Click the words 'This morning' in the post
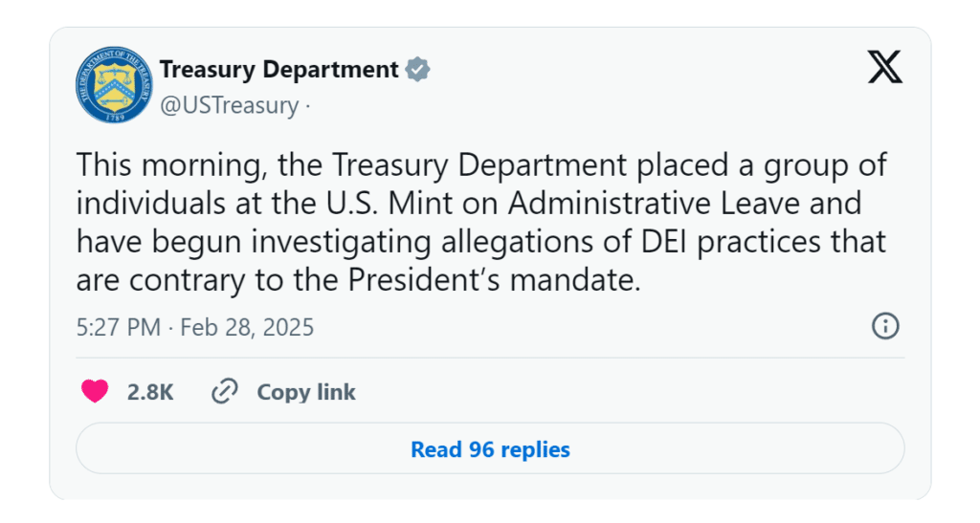 [168, 165]
